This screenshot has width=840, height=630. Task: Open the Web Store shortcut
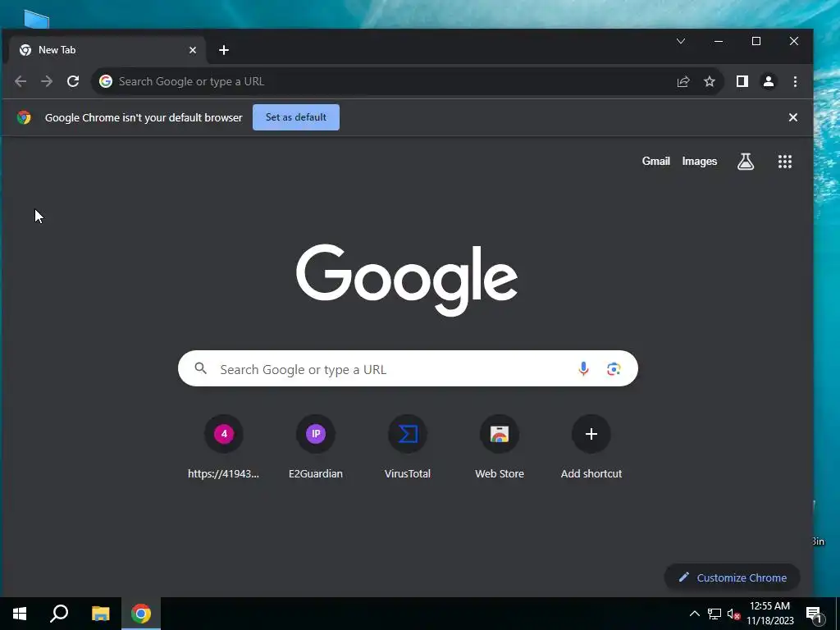(x=500, y=447)
